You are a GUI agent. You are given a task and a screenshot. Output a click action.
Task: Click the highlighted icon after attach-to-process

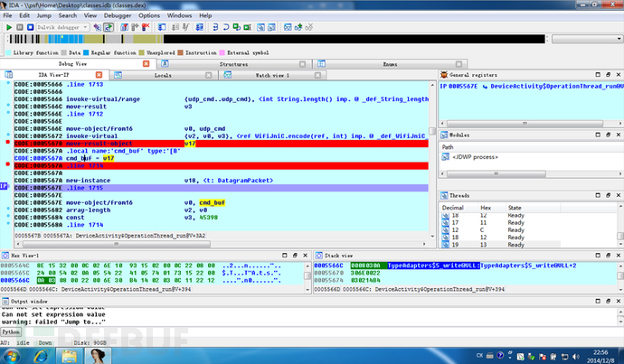click(109, 27)
